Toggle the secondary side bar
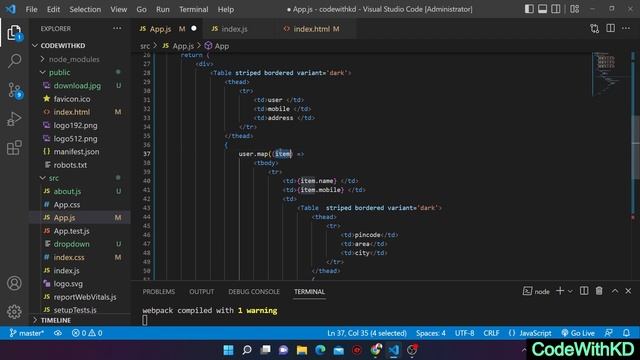This screenshot has width=640, height=360. (556, 9)
